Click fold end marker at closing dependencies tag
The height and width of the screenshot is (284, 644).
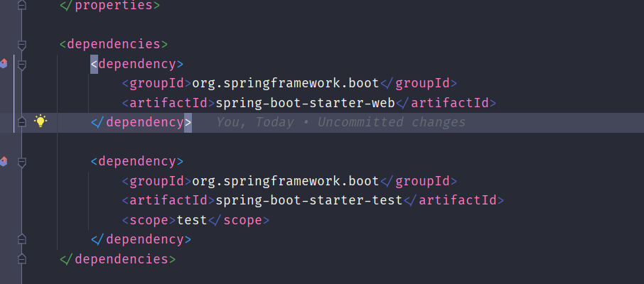click(x=22, y=258)
